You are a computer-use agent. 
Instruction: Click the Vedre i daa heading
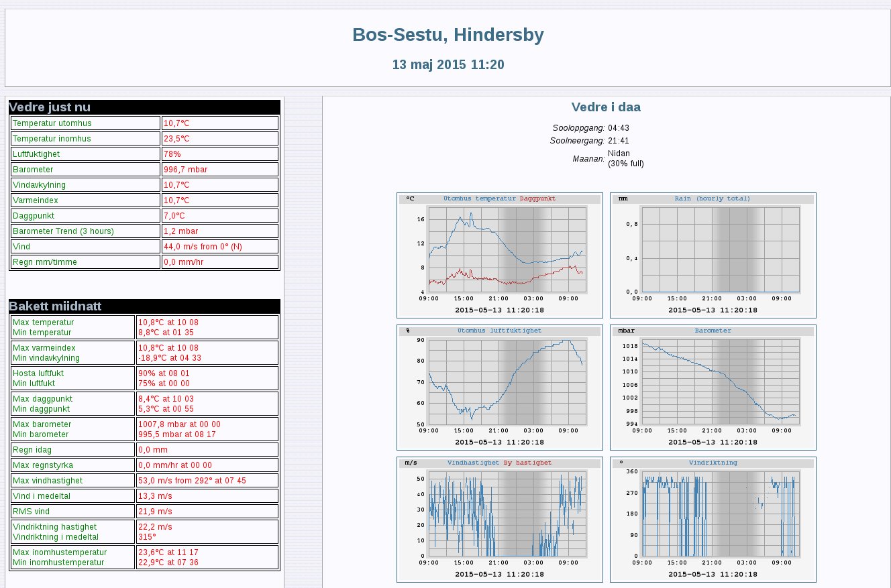coord(606,107)
